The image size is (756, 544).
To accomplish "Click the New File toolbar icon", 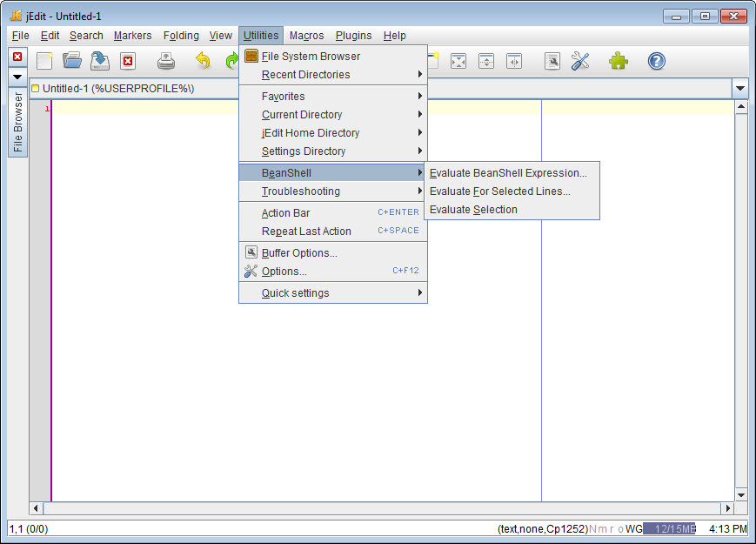I will click(44, 61).
